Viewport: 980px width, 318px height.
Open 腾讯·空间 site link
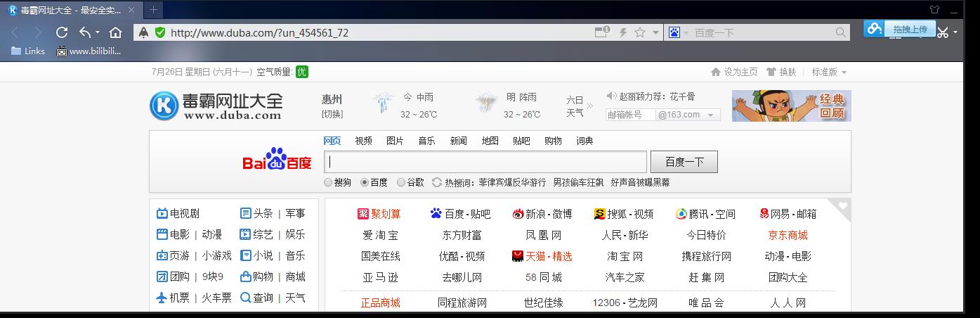[705, 214]
